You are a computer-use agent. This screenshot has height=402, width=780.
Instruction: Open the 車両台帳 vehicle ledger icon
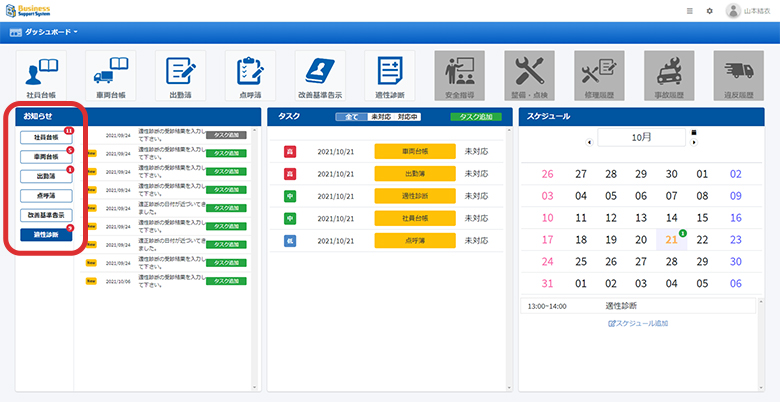111,73
